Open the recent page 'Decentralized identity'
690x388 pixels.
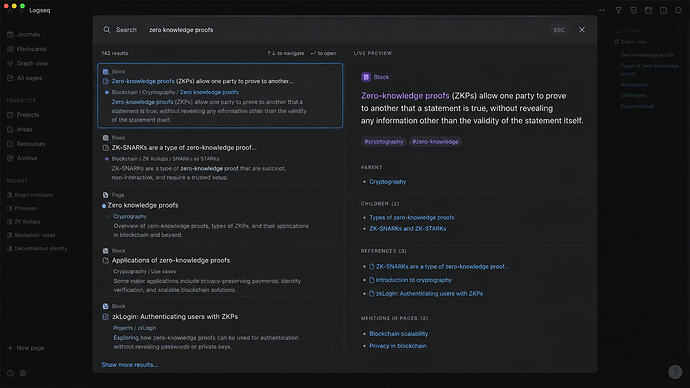[37, 249]
